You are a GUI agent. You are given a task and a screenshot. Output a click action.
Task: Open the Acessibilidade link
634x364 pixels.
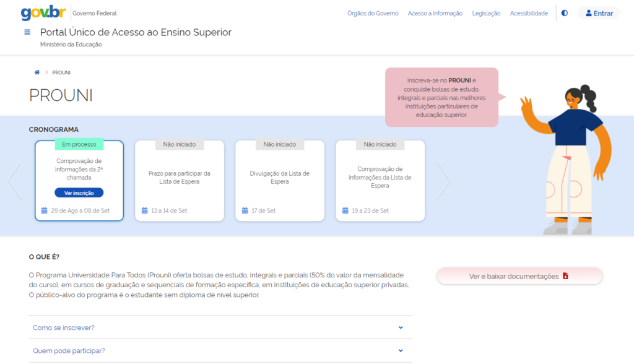coord(529,13)
